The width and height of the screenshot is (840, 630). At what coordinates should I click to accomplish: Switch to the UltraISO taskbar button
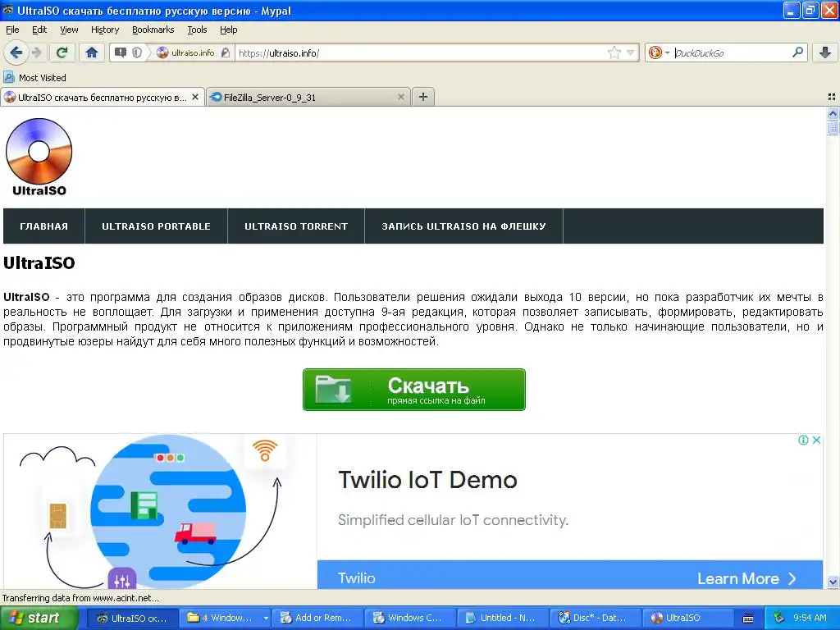click(x=687, y=618)
